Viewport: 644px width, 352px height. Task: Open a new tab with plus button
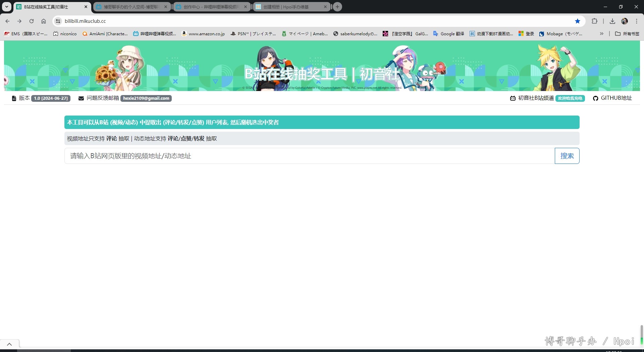337,7
